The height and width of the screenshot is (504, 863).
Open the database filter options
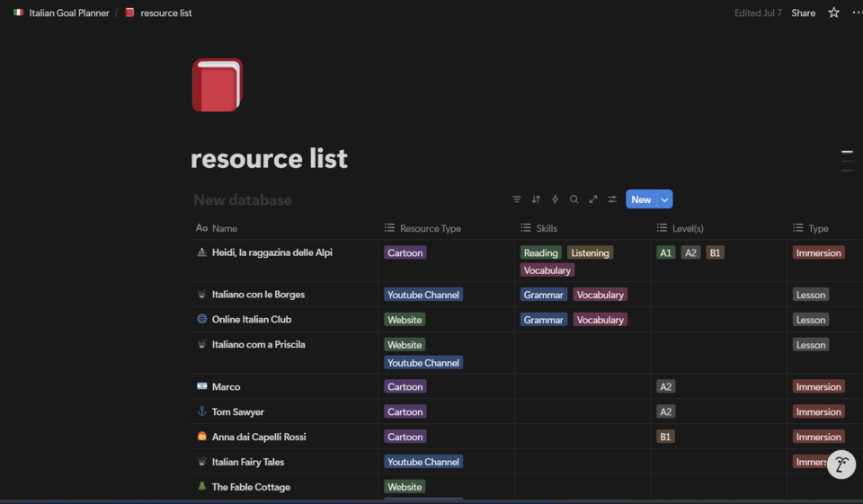point(517,199)
